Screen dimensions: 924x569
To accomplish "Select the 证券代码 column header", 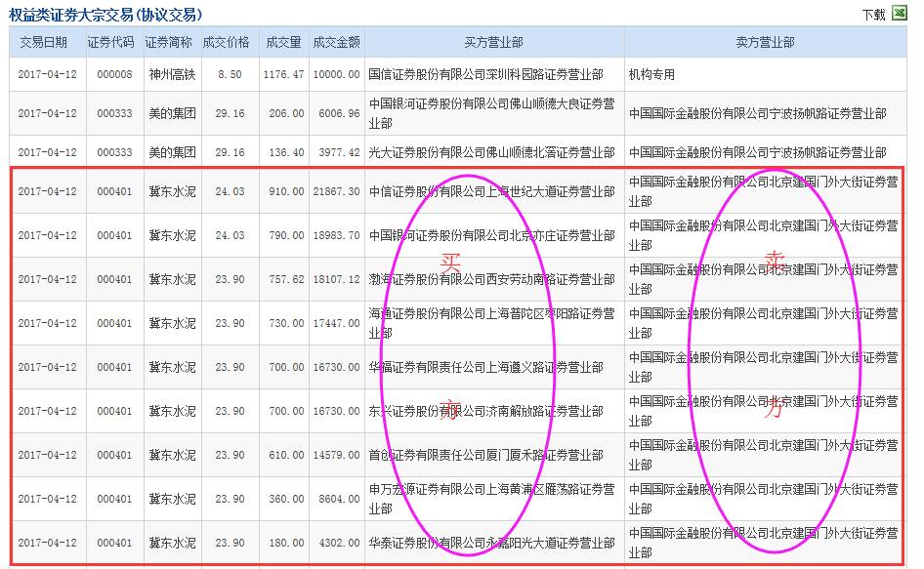I will (110, 42).
